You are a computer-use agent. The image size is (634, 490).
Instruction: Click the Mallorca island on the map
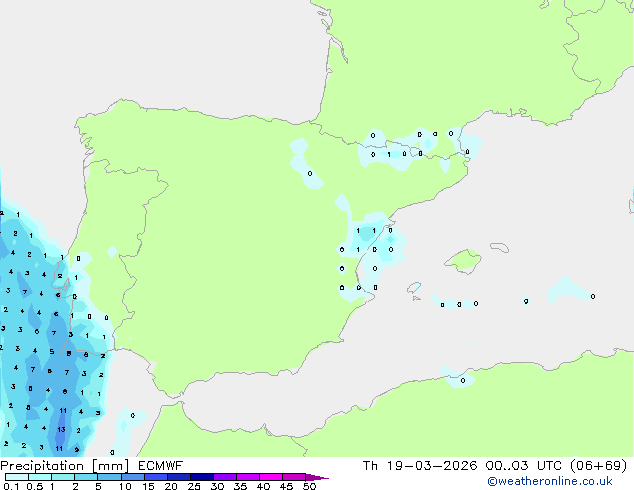pos(463,261)
